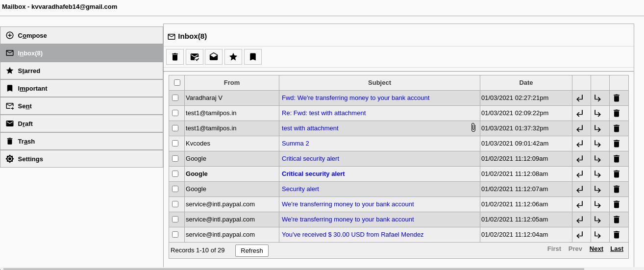Open the 'test with attachment' email subject
Image resolution: width=644 pixels, height=270 pixels.
tap(310, 128)
